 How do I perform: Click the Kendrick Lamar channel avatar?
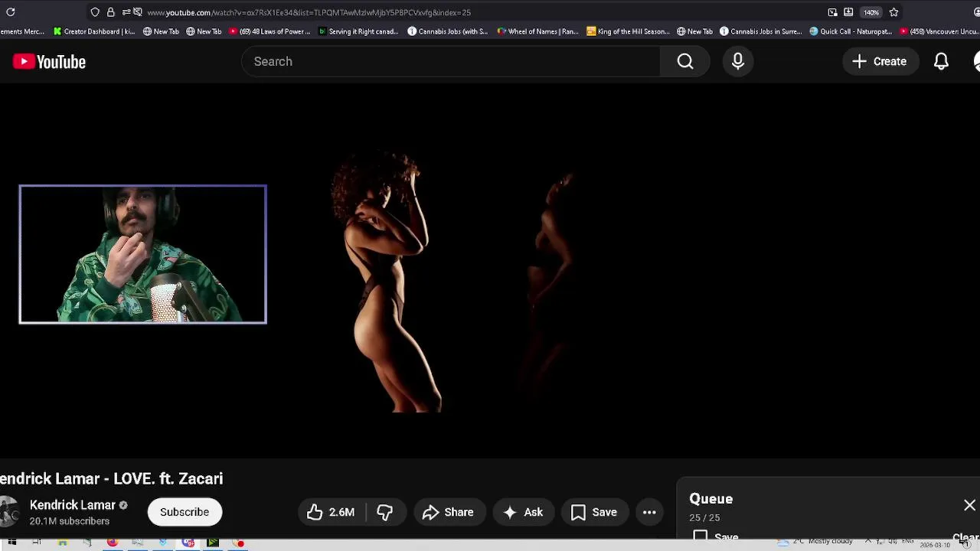8,512
